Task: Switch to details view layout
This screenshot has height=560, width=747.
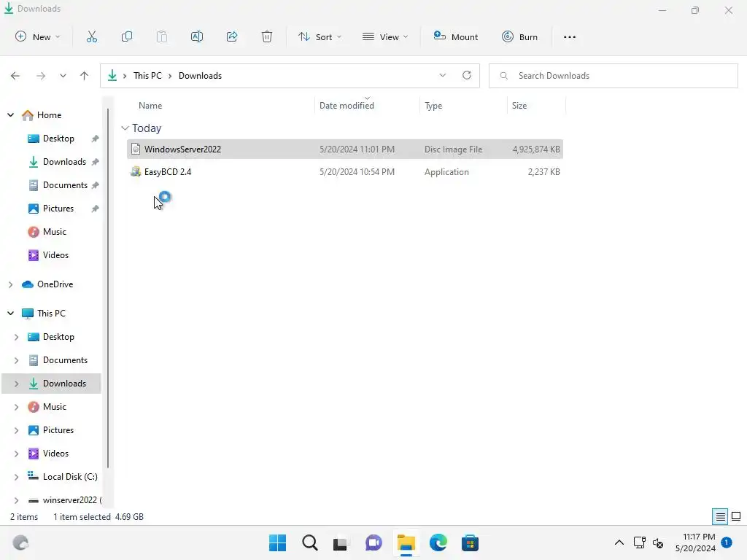Action: pos(720,517)
